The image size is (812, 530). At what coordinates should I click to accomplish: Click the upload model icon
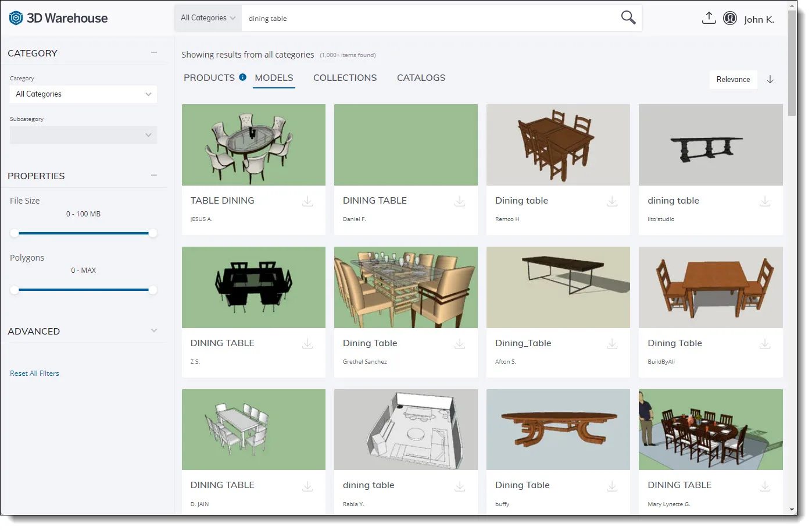(x=709, y=18)
